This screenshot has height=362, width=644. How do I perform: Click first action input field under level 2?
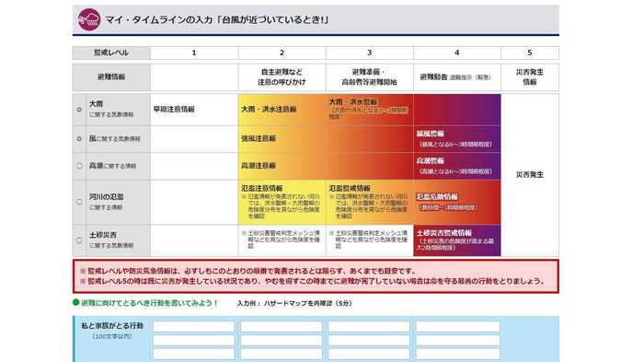(x=282, y=327)
